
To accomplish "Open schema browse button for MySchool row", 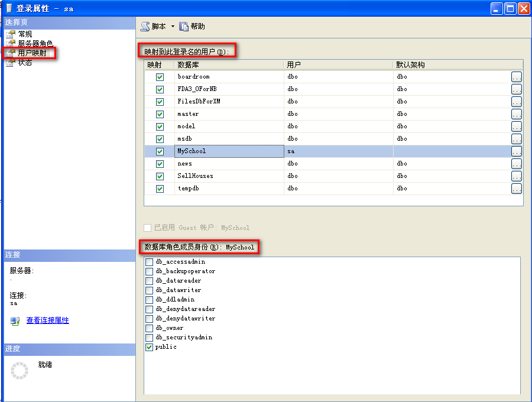I will 517,151.
